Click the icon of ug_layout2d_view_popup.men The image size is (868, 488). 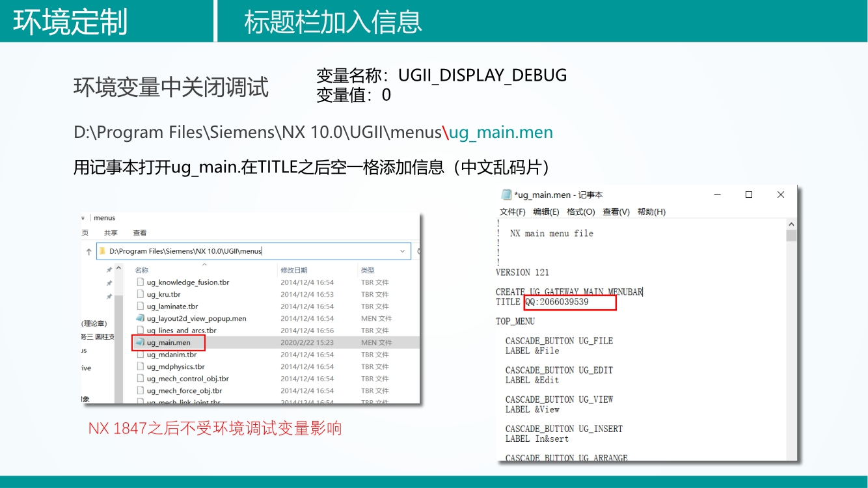140,318
